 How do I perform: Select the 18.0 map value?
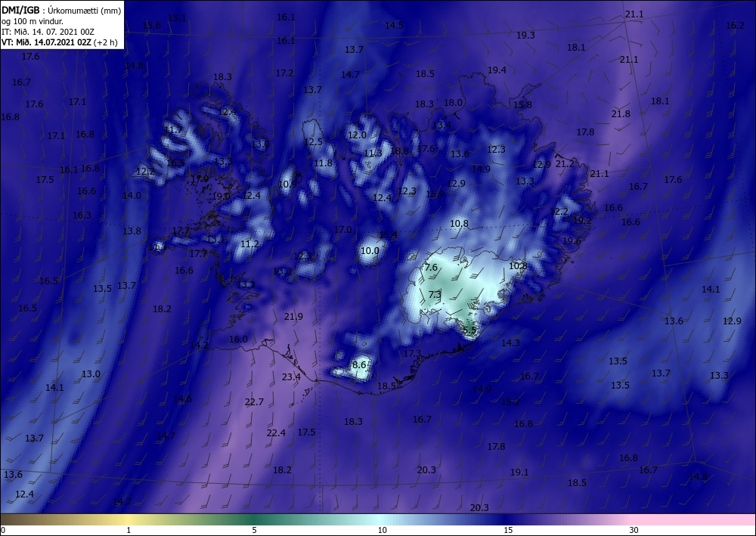point(453,102)
